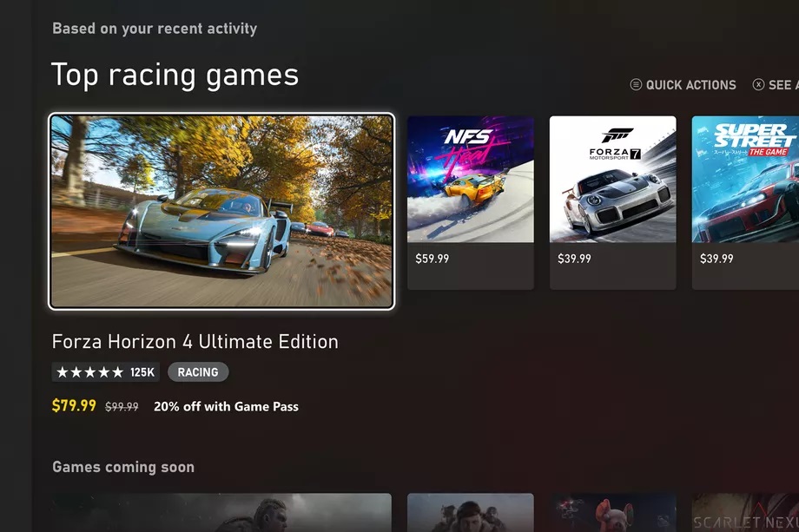Click the Forza Horizon 4 Ultimate Edition title
Screen dimensions: 799x532
[195, 342]
